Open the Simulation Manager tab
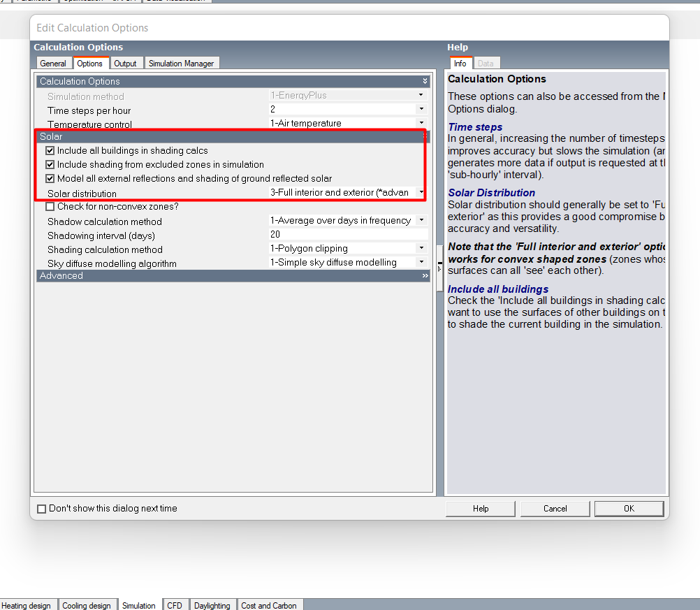Screen dimensions: 700x610 tap(181, 64)
